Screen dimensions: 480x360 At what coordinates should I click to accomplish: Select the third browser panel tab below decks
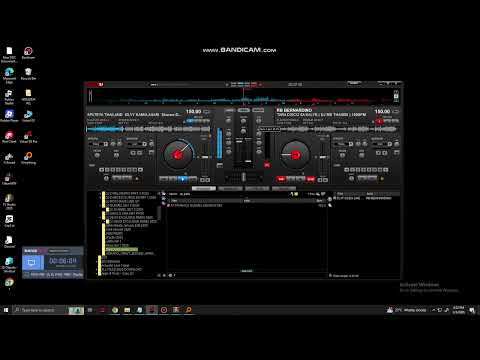(257, 189)
